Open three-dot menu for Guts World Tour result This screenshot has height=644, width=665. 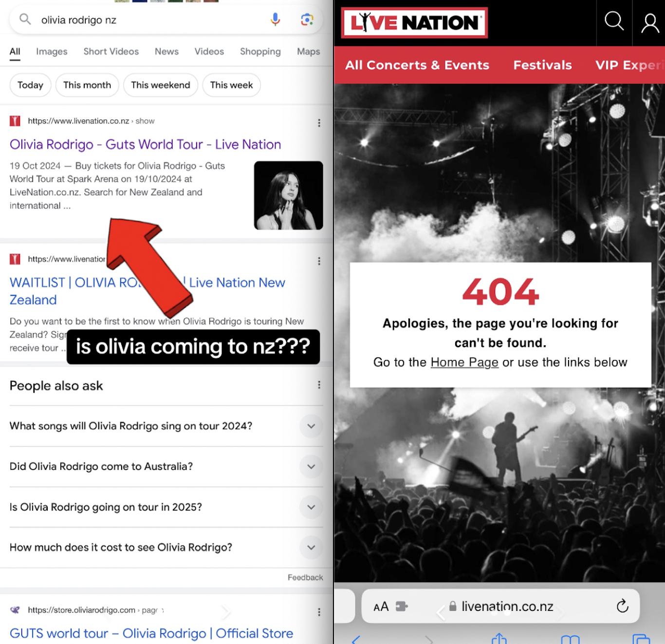click(319, 123)
